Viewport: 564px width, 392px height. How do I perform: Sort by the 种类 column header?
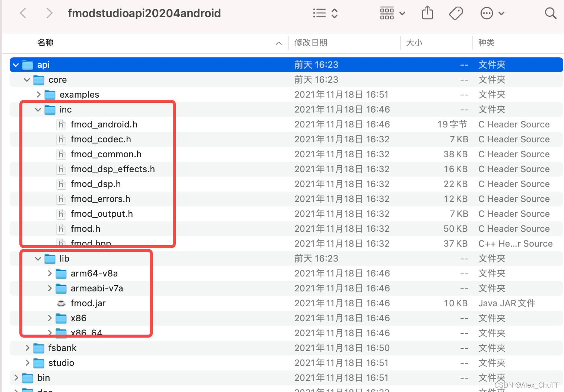486,43
